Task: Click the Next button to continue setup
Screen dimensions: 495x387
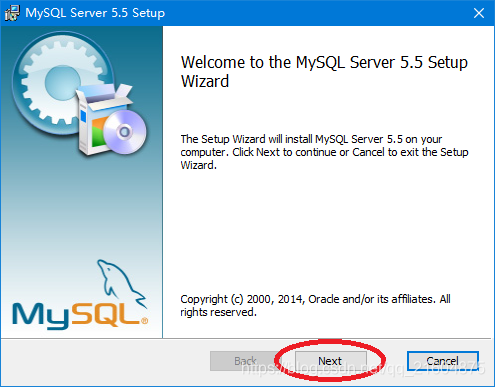Action: [330, 361]
